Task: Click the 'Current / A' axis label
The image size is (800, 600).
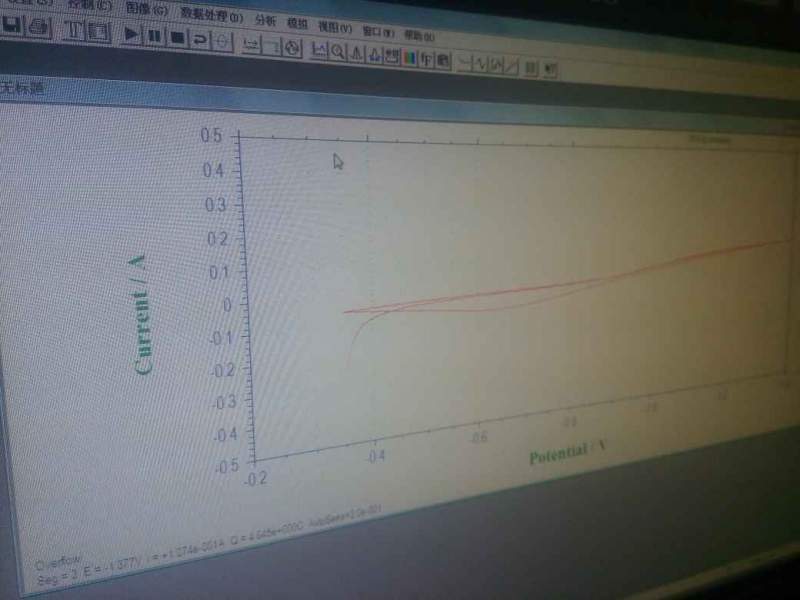Action: [140, 315]
